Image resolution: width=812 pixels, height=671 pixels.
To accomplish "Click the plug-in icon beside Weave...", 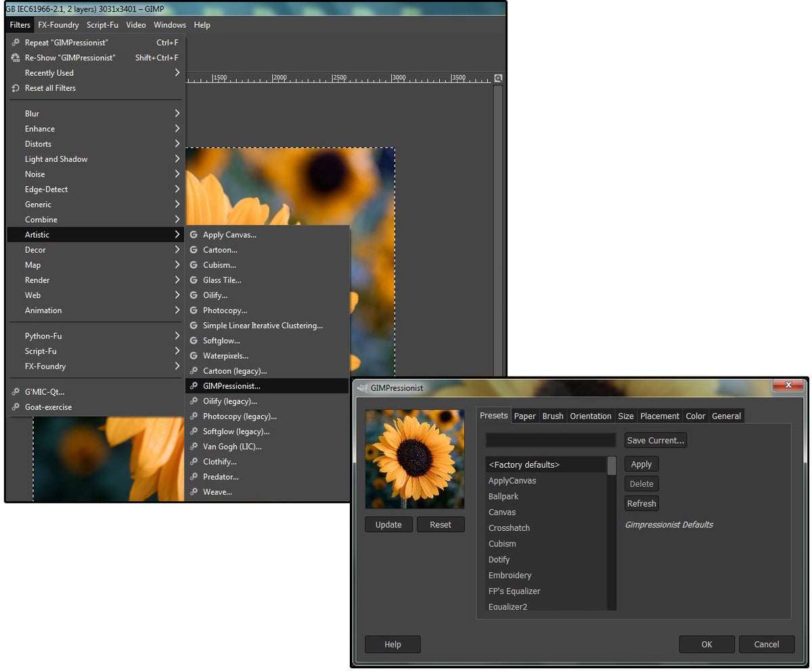I will (x=194, y=492).
